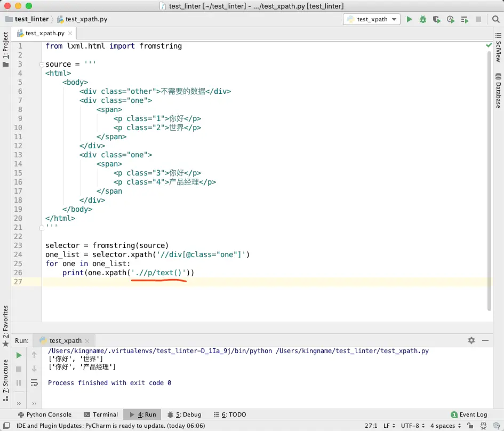Click the SciView grid icon
The width and height of the screenshot is (504, 431).
[x=498, y=35]
